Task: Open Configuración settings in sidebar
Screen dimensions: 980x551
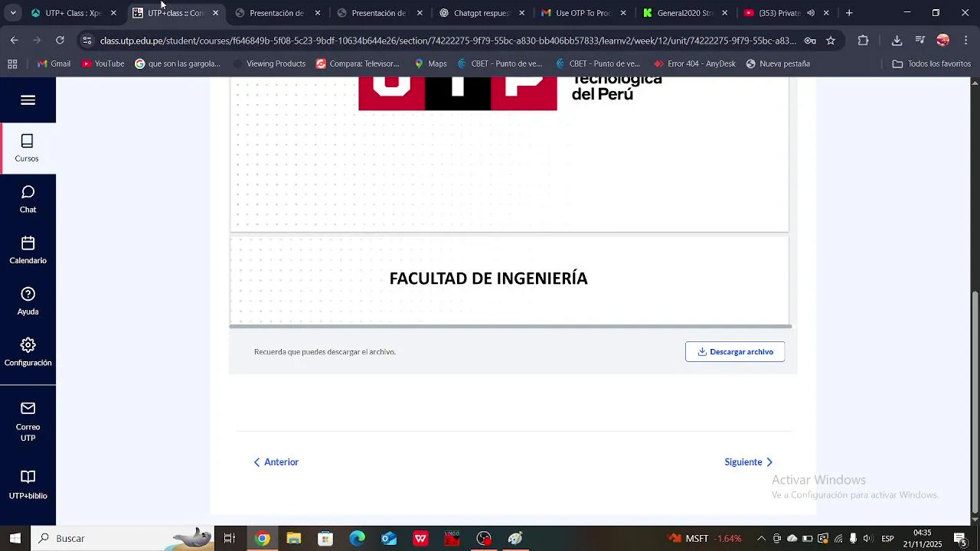Action: [28, 353]
